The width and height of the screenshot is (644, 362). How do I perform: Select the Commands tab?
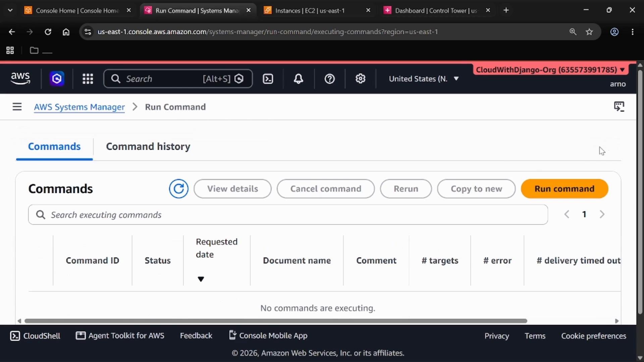(54, 146)
